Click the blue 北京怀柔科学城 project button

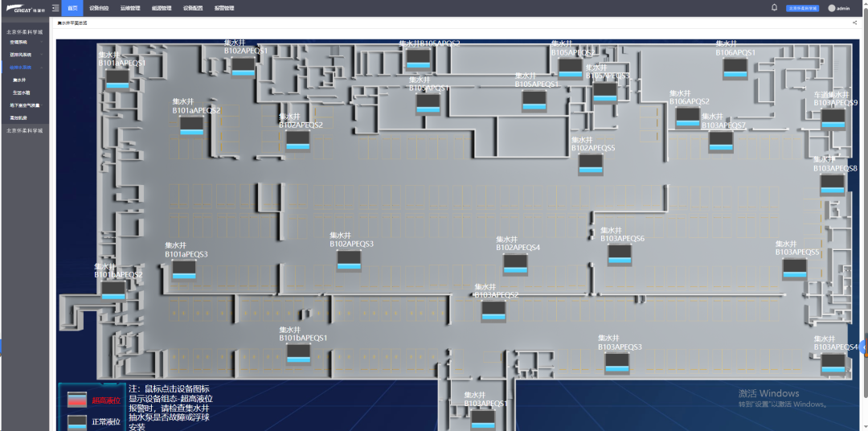802,8
